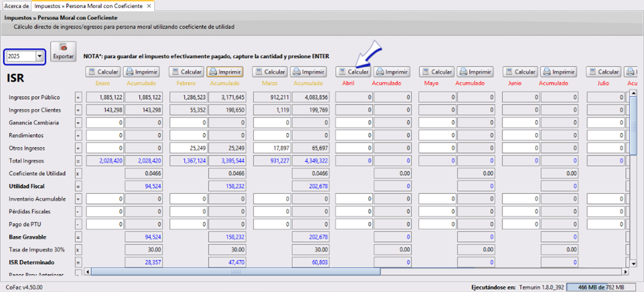644x292 pixels.
Task: Click the Abril Otros Ingresos field
Action: coord(353,148)
